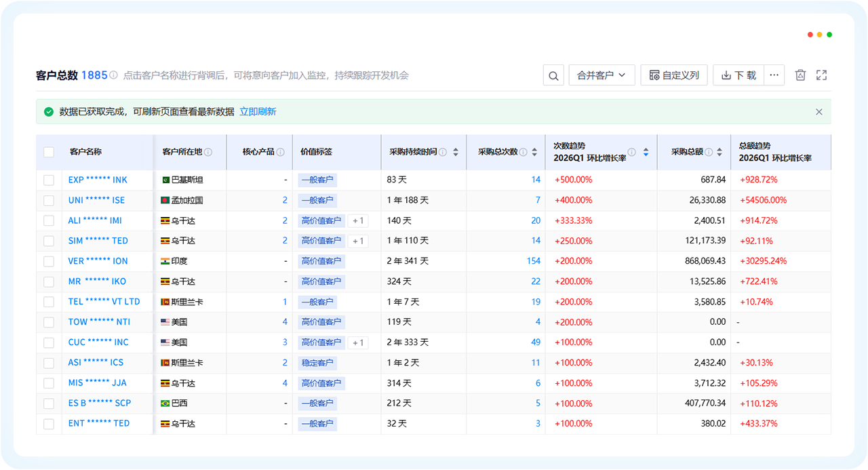Check the box for SIM ****** TED
The height and width of the screenshot is (470, 868).
point(49,241)
